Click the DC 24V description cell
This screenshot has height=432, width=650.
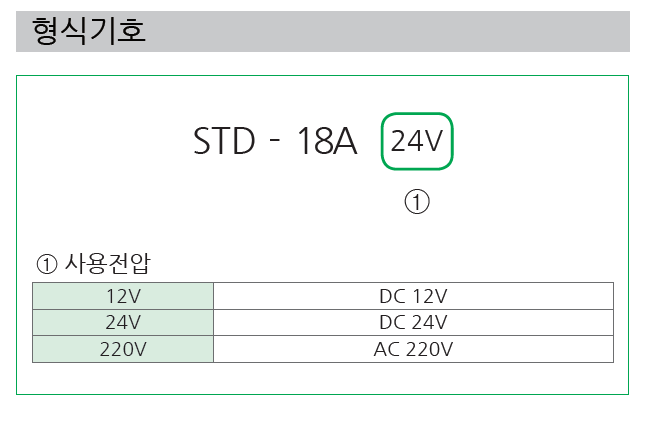[x=413, y=322]
